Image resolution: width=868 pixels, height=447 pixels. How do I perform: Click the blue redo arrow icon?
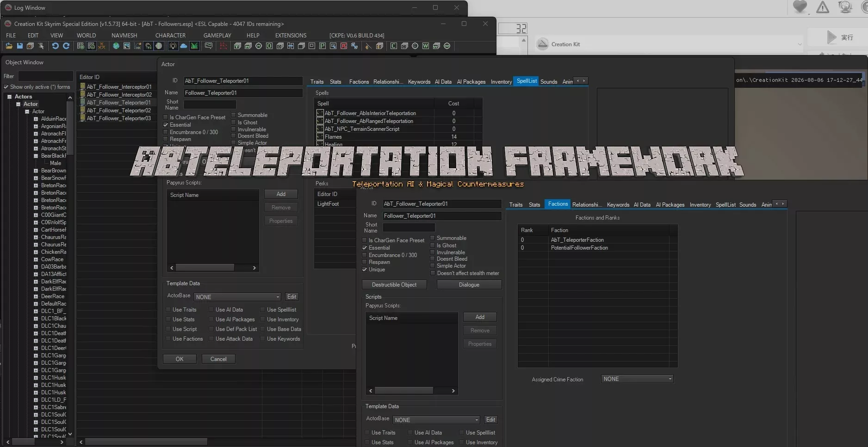(66, 46)
